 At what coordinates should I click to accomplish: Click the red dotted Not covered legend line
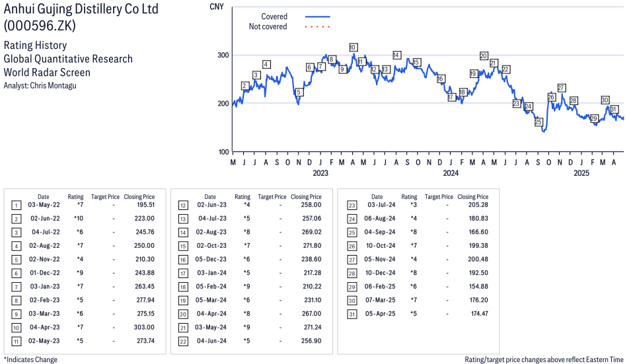tap(318, 27)
